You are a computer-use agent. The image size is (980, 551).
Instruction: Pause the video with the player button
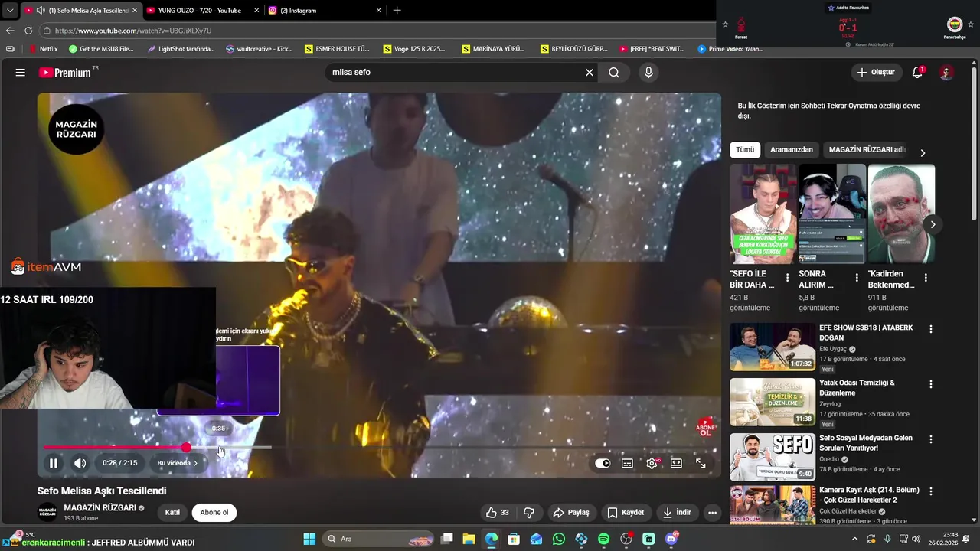54,463
